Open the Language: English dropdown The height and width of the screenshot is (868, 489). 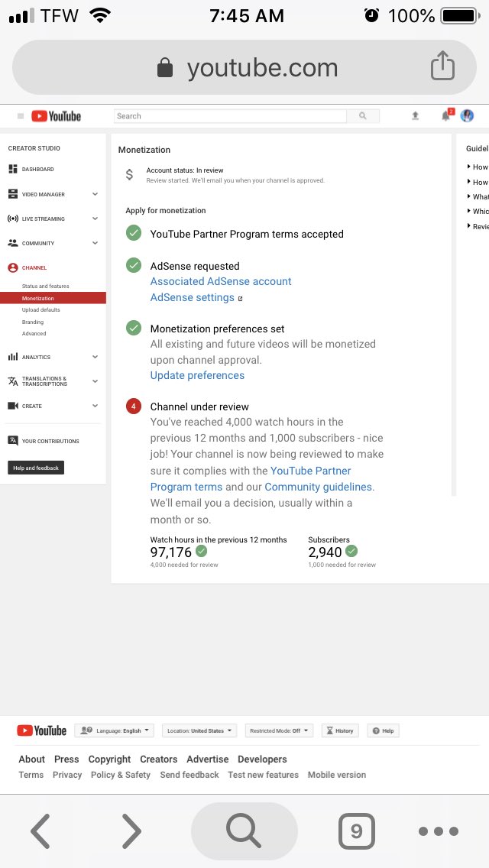point(115,730)
